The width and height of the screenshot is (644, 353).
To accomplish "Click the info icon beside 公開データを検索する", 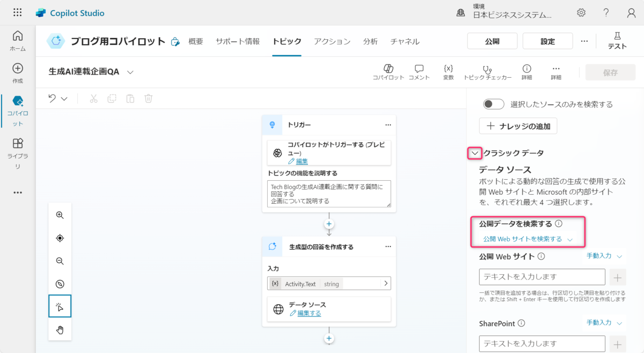I will coord(559,224).
